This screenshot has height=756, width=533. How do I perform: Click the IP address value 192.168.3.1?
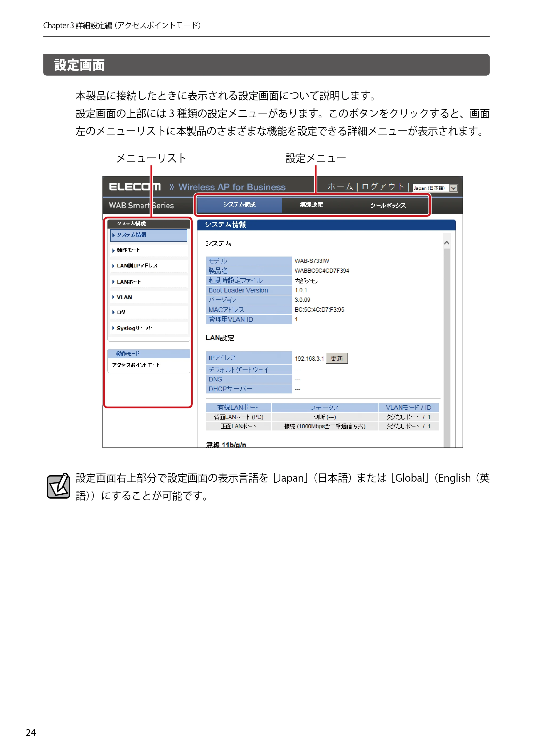pos(309,359)
